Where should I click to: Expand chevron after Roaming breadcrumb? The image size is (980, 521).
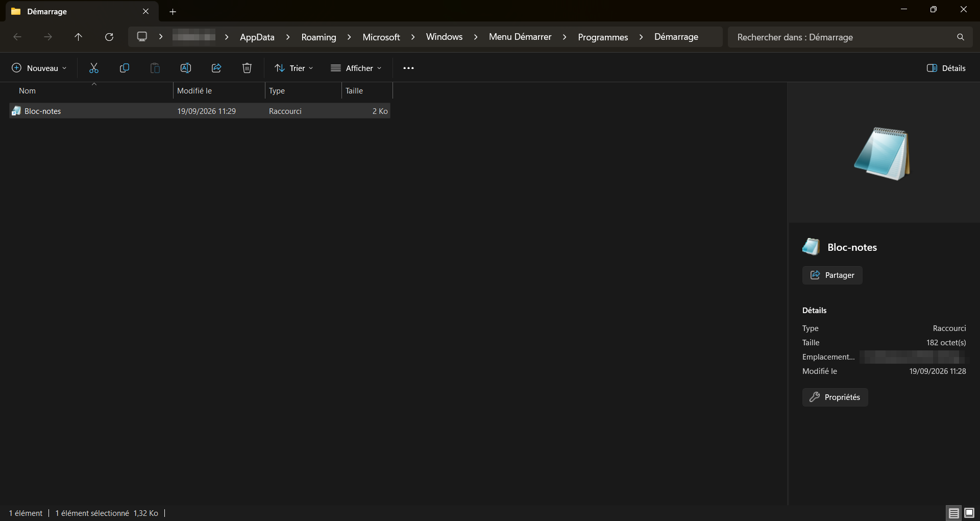point(349,37)
